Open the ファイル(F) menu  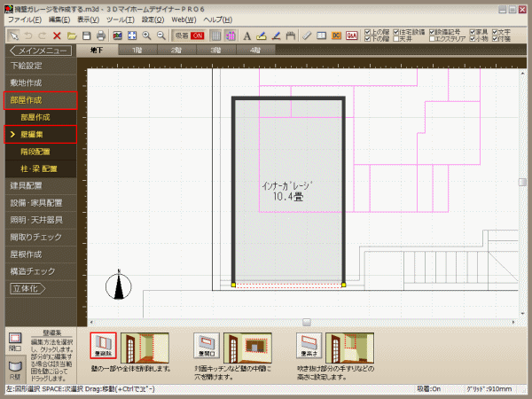tap(25, 19)
